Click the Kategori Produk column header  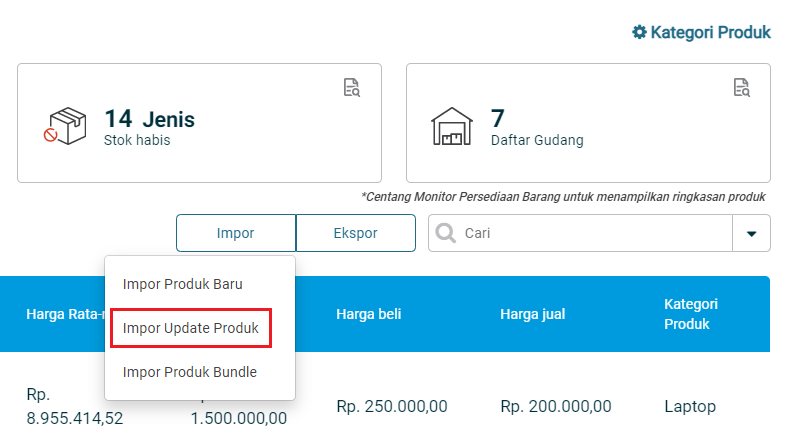coord(691,314)
